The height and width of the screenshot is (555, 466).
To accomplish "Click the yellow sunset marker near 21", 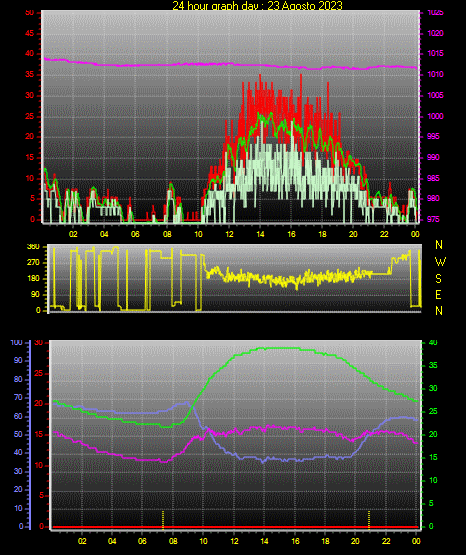I will click(x=369, y=520).
